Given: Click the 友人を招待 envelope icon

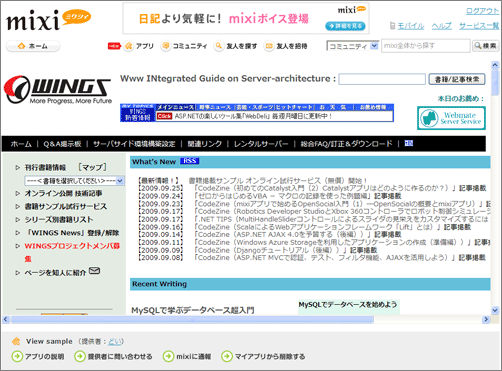Looking at the screenshot, I should [269, 46].
